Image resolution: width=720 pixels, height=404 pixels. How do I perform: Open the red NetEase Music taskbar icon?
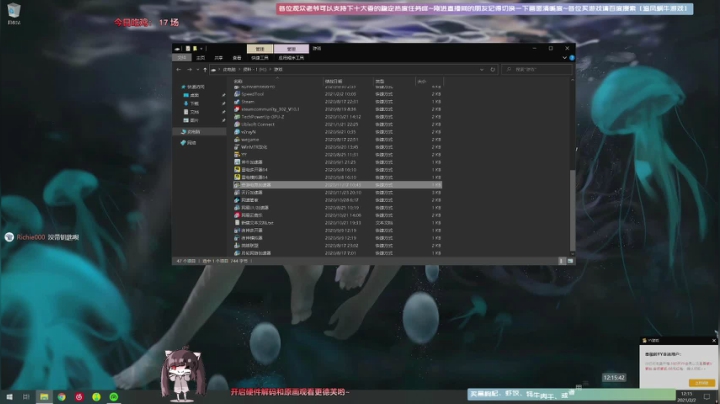pos(79,397)
